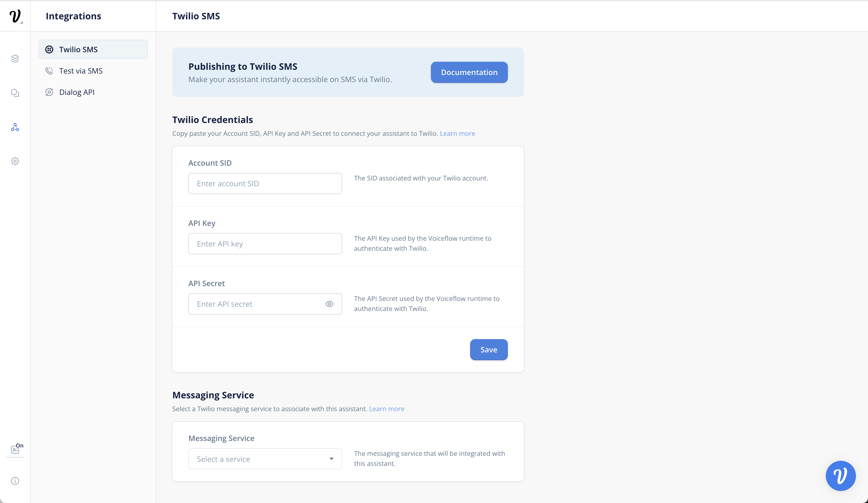Click the info circle icon in sidebar
Viewport: 868px width, 503px height.
click(15, 481)
